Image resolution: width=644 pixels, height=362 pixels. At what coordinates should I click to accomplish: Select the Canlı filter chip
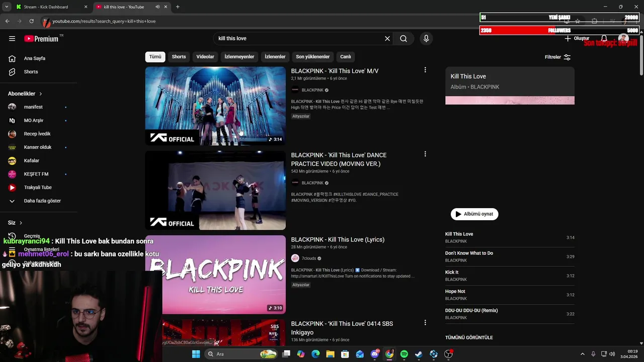click(346, 57)
